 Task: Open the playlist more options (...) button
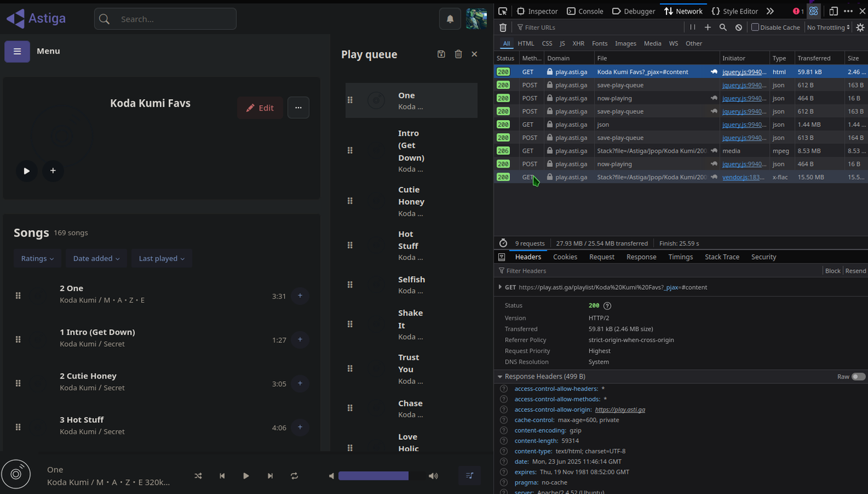click(x=298, y=107)
